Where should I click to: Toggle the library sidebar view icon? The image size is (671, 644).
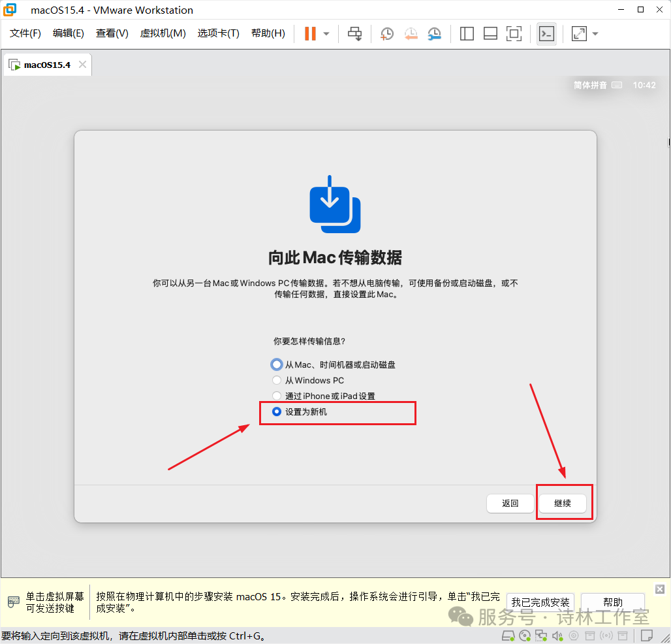pyautogui.click(x=467, y=34)
